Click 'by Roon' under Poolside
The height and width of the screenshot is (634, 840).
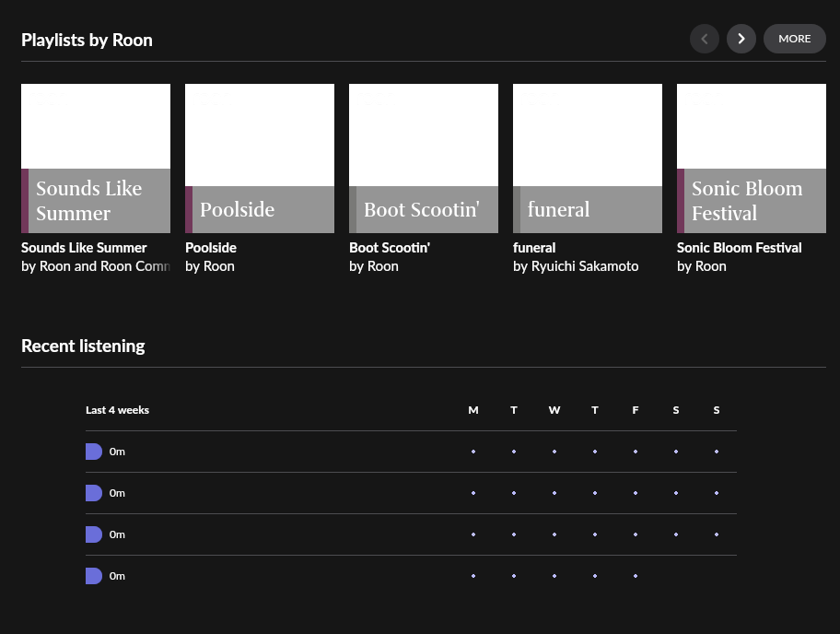[210, 266]
